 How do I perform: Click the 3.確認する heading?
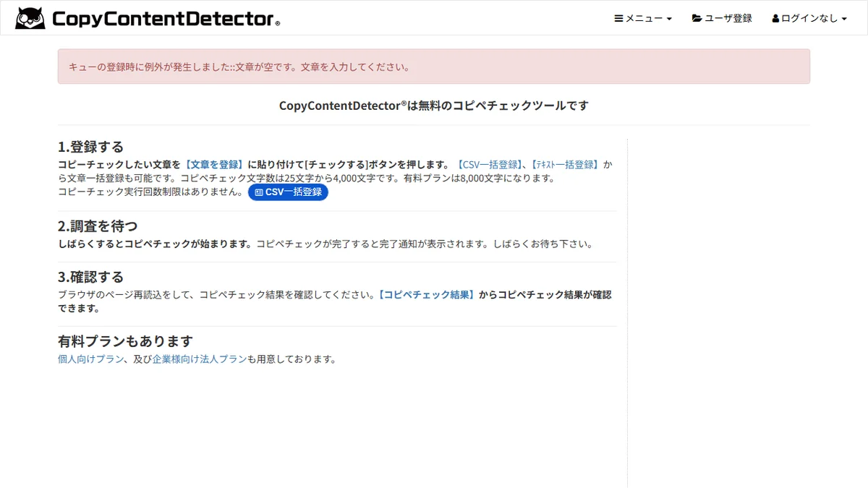[x=91, y=277]
